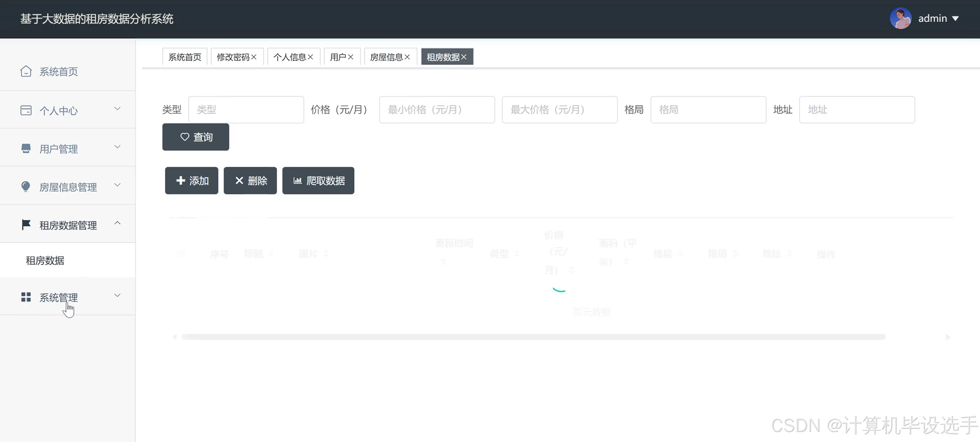Focus the 地址 filter input

pyautogui.click(x=857, y=110)
